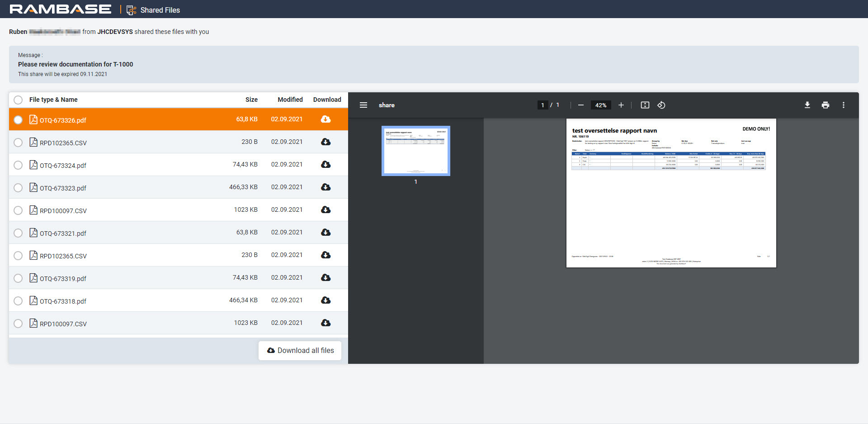Click the PDF page number input box

(542, 105)
